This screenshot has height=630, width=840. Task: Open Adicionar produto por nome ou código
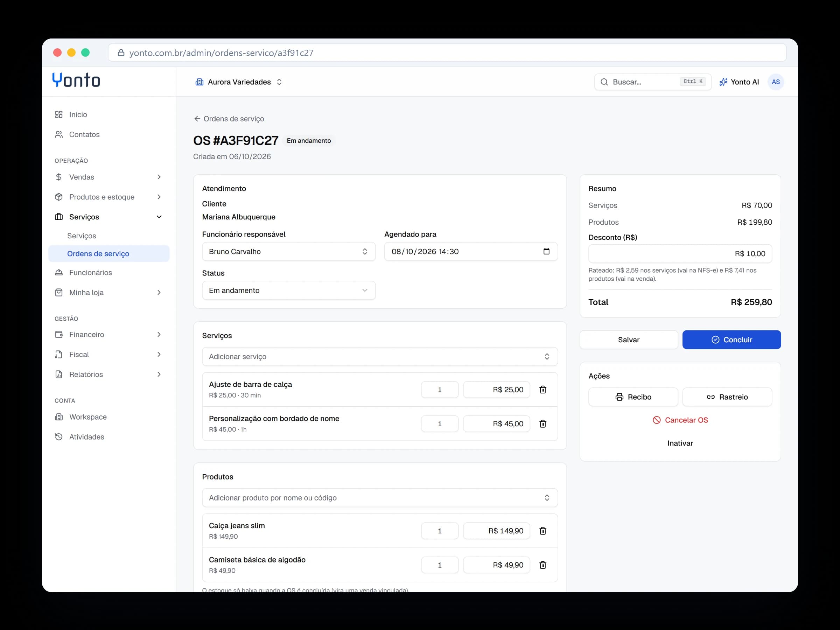point(380,498)
